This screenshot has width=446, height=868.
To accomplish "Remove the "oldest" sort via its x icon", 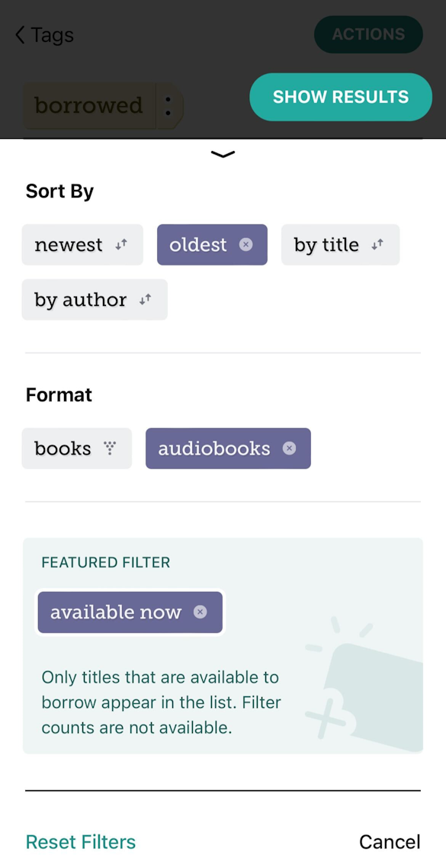I will (x=245, y=244).
